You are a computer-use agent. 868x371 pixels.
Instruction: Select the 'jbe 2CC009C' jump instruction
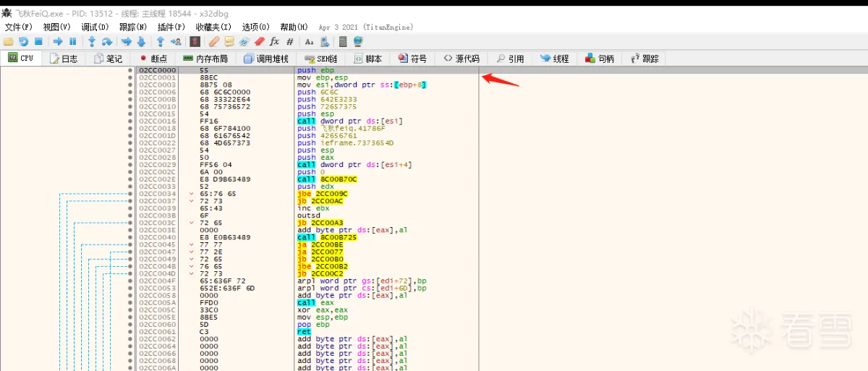(322, 193)
